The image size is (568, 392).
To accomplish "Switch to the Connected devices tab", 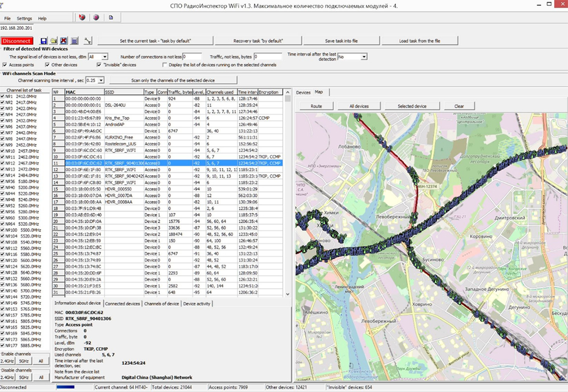I will pyautogui.click(x=123, y=304).
